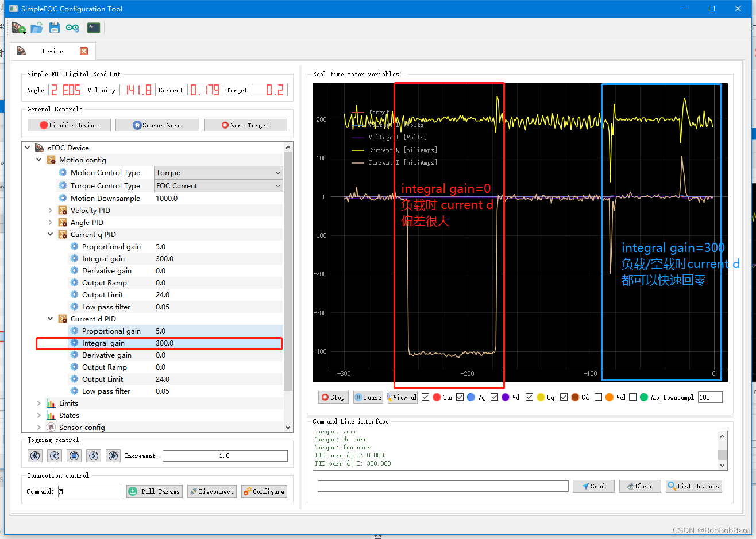Close the Device tab with red X
Viewport: 756px width, 539px height.
[x=84, y=51]
